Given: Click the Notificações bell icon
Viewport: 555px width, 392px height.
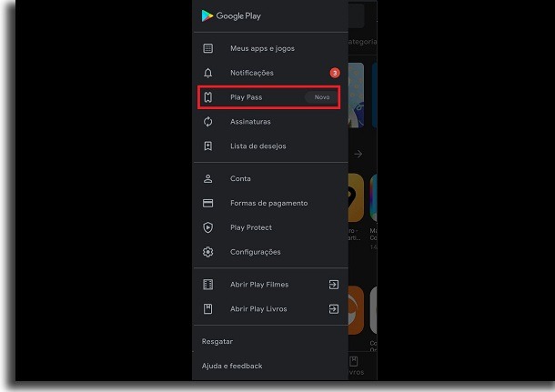Looking at the screenshot, I should pyautogui.click(x=208, y=73).
